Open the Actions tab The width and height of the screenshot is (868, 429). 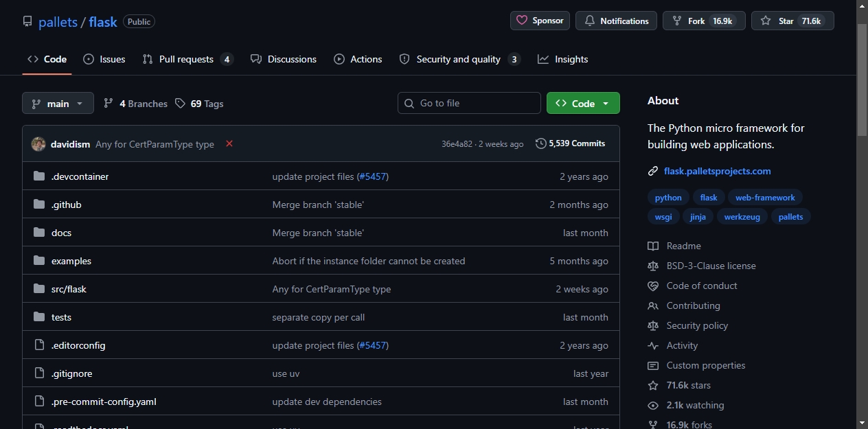click(358, 59)
